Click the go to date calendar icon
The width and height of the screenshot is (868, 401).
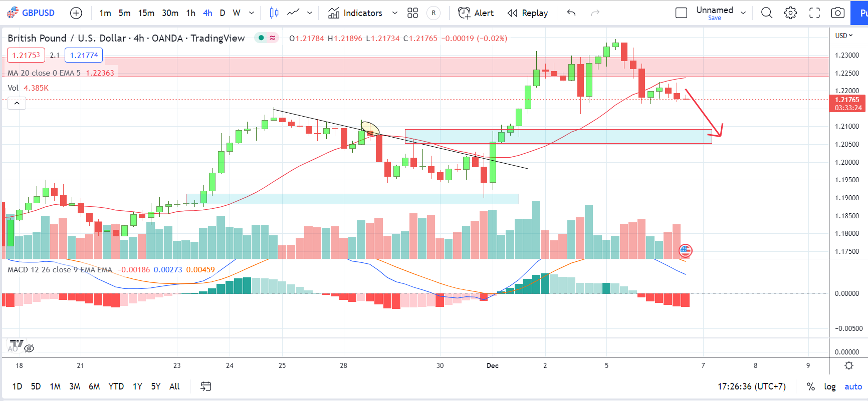pyautogui.click(x=206, y=386)
